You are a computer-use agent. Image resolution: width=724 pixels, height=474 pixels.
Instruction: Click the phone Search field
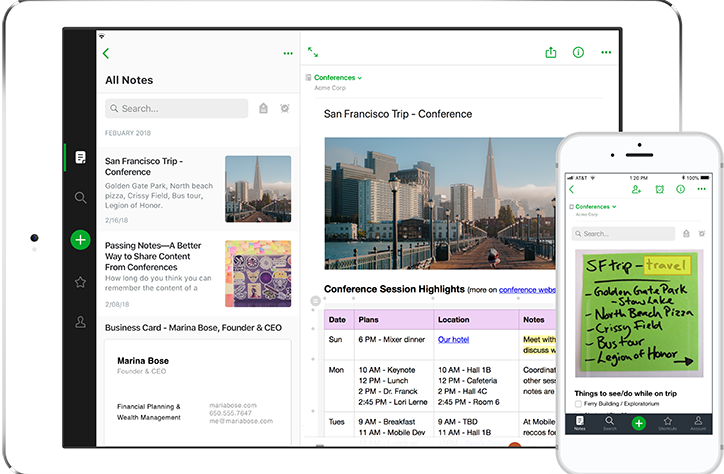[x=623, y=234]
